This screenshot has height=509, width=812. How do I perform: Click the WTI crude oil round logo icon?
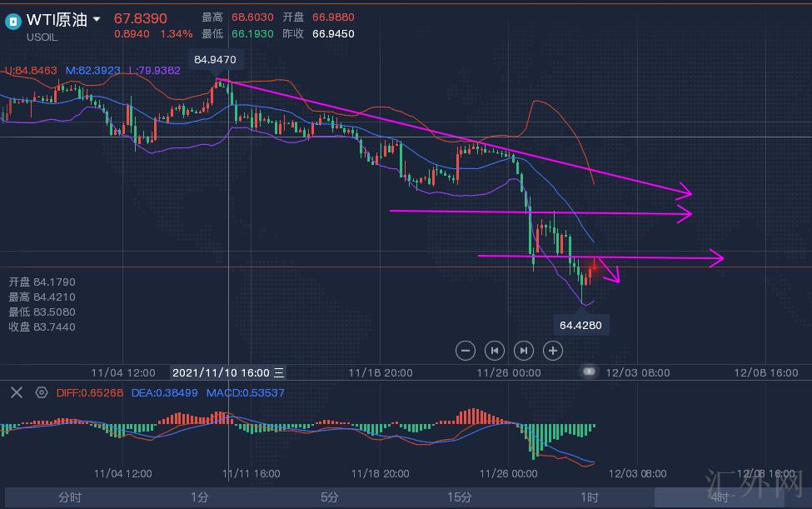12,21
